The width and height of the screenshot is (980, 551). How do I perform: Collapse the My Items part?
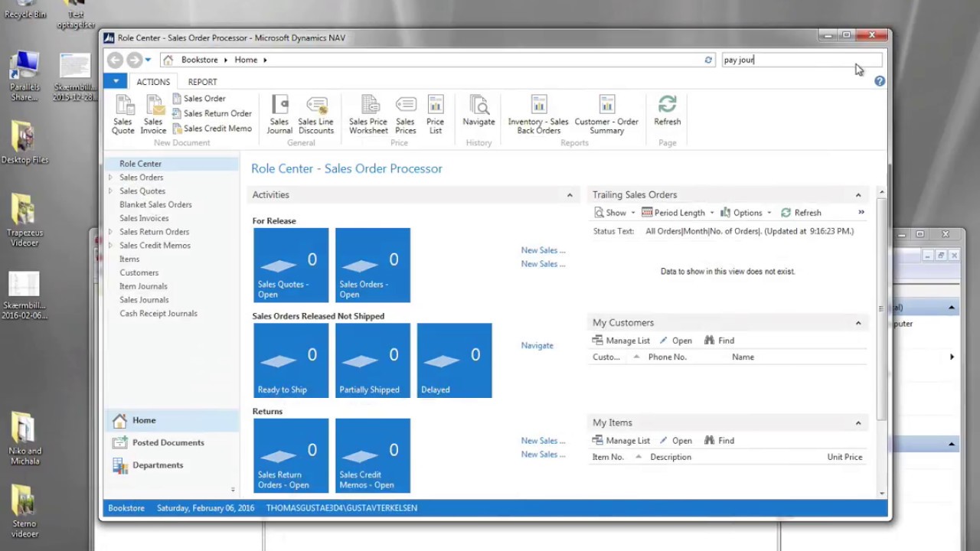point(858,423)
